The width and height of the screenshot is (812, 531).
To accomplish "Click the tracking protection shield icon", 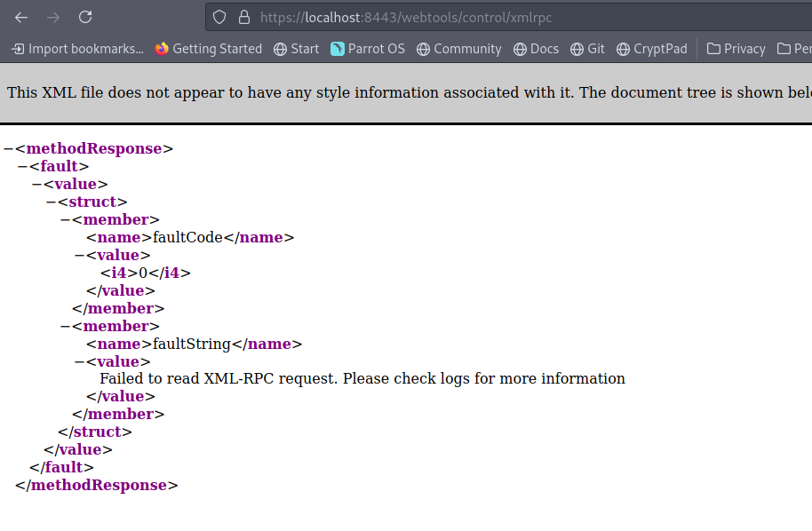I will coord(219,17).
